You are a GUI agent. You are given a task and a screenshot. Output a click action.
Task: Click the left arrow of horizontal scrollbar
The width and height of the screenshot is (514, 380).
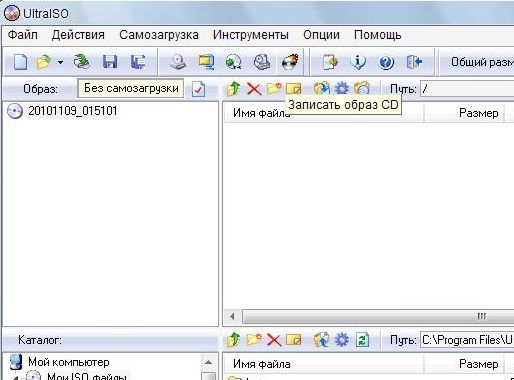click(x=232, y=316)
